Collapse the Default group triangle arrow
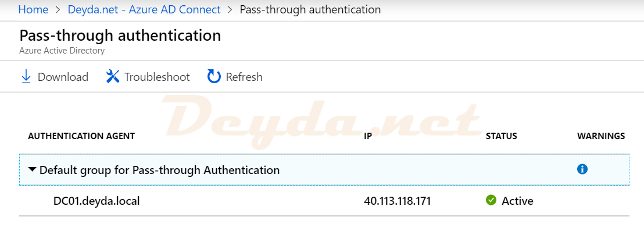Image resolution: width=644 pixels, height=245 pixels. coord(32,169)
